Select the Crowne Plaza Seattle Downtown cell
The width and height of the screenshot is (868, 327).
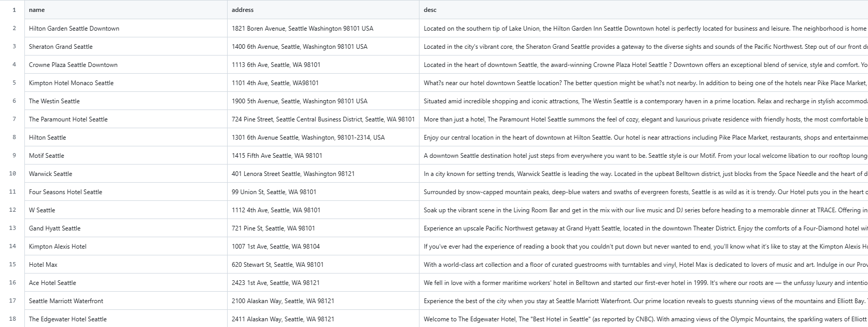click(x=126, y=65)
